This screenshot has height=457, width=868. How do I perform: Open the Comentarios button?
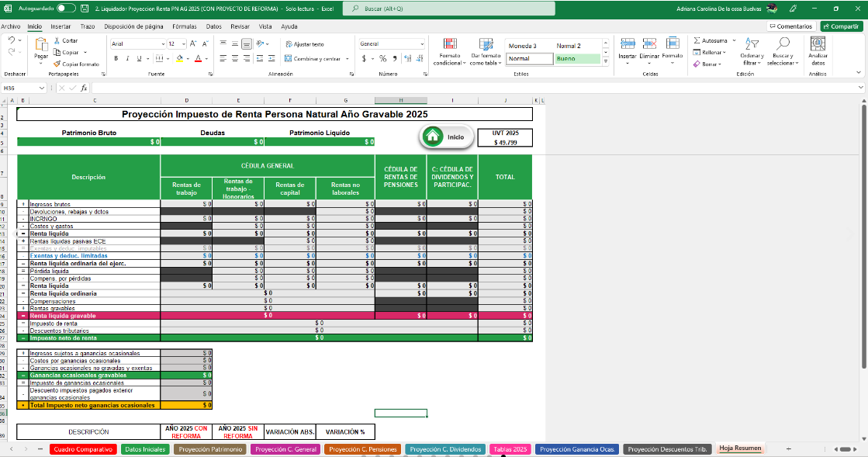click(790, 26)
